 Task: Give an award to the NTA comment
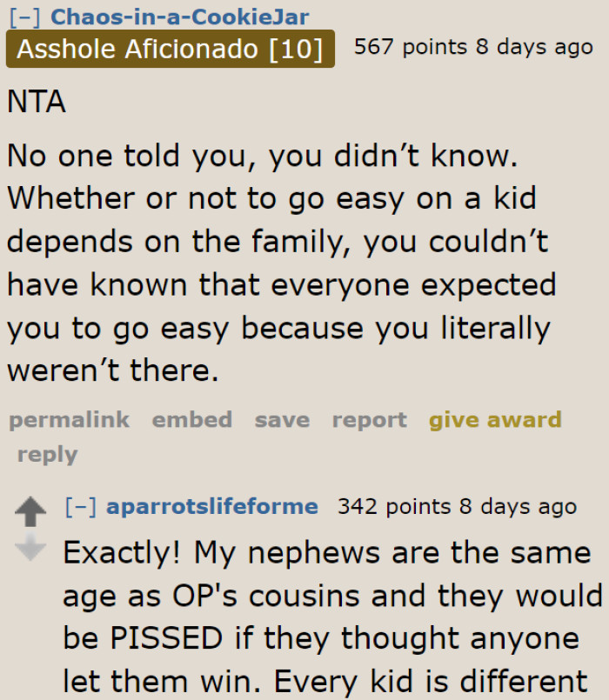coord(495,420)
